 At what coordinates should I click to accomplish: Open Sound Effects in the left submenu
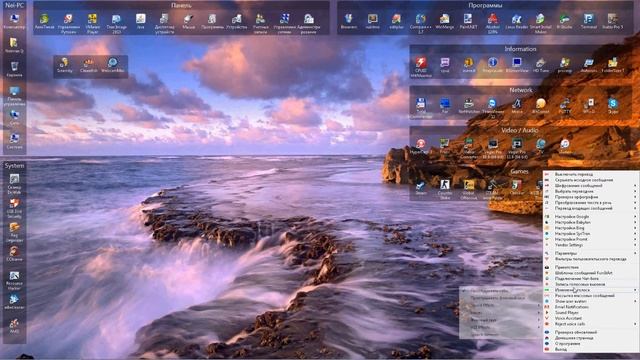pyautogui.click(x=500, y=305)
